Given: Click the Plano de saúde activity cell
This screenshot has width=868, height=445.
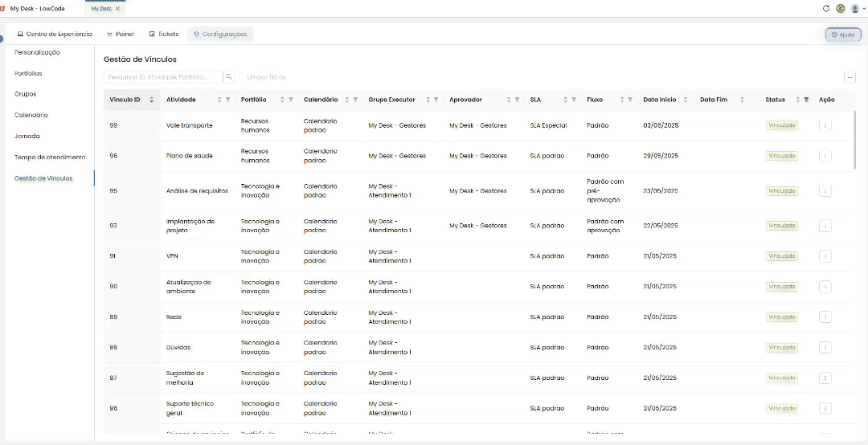Looking at the screenshot, I should [x=190, y=156].
